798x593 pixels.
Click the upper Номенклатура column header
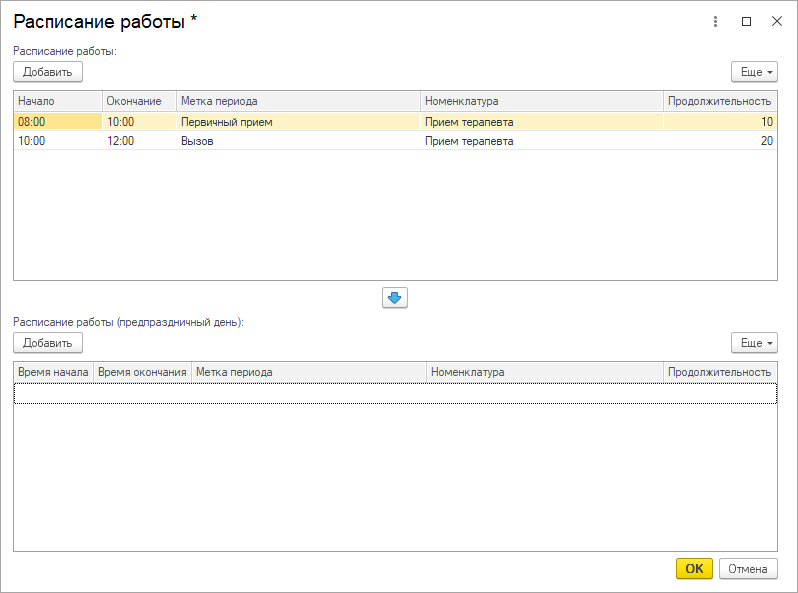point(540,101)
